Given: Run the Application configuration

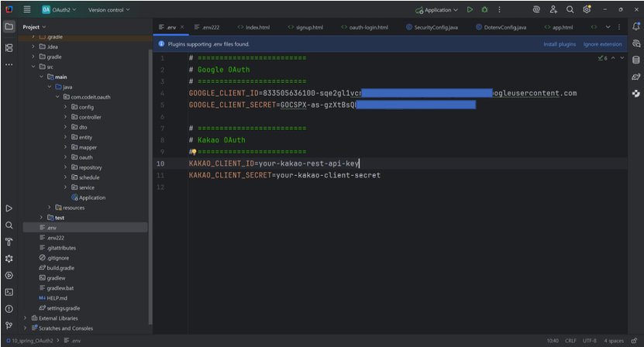Looking at the screenshot, I should 470,9.
